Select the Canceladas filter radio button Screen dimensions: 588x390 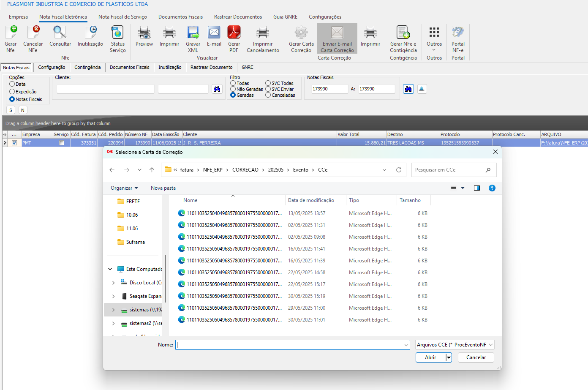(268, 95)
